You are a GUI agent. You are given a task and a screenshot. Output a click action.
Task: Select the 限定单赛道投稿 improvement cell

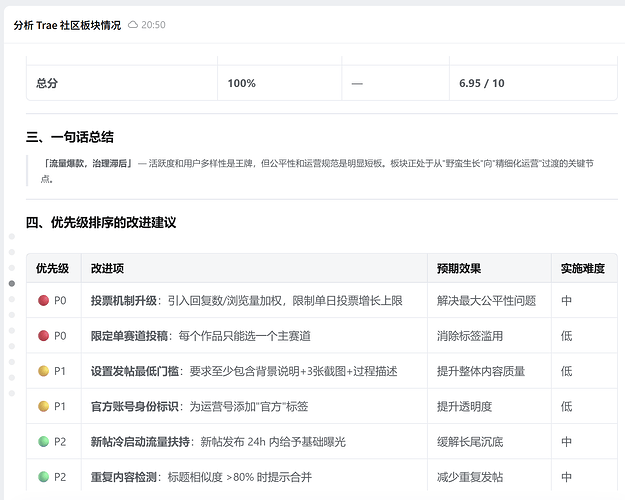pos(254,336)
